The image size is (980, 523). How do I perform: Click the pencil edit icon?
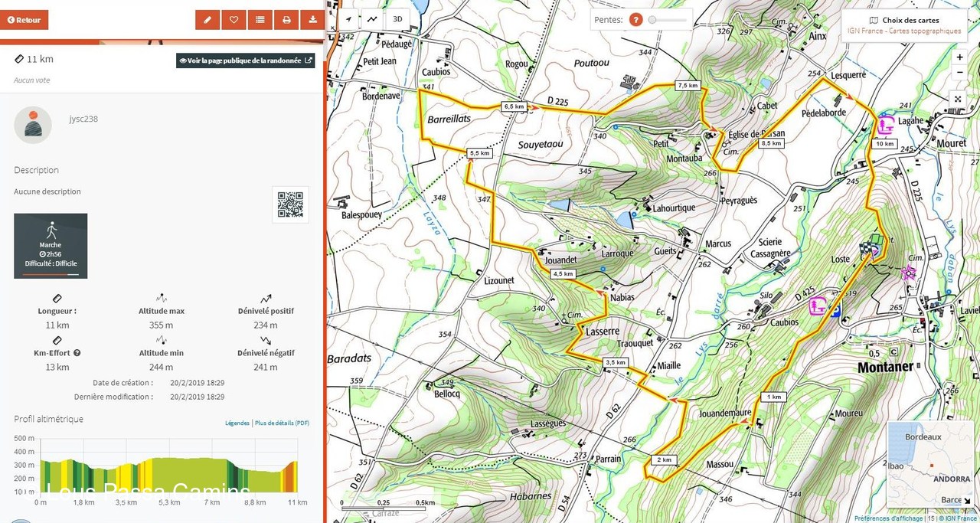[x=207, y=20]
